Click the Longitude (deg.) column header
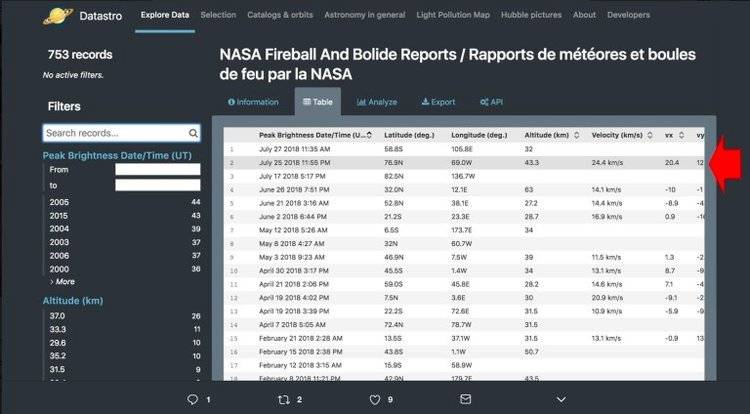The height and width of the screenshot is (414, 750). coord(479,135)
